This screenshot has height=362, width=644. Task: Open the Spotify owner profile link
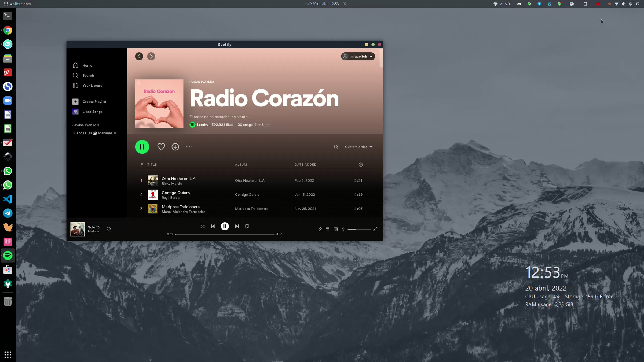[202, 125]
